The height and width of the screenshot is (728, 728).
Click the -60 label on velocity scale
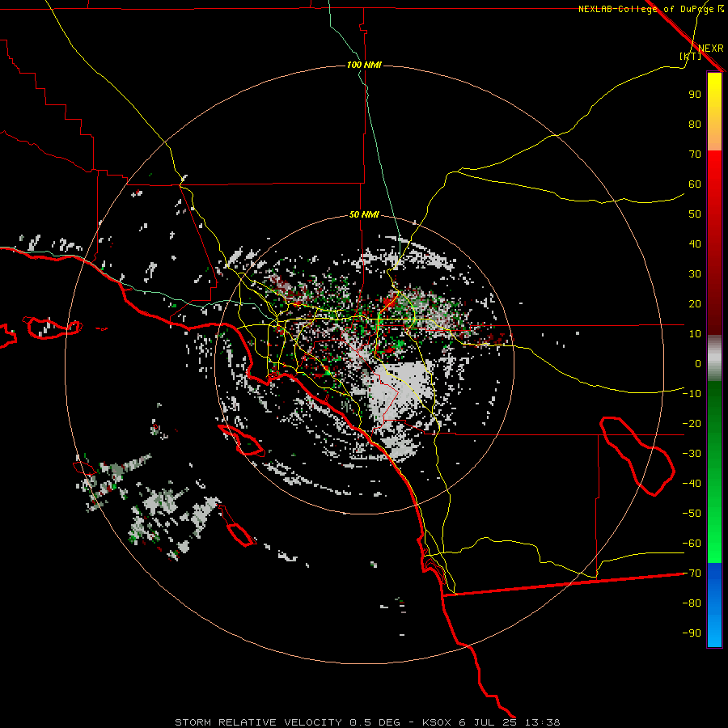tap(692, 544)
